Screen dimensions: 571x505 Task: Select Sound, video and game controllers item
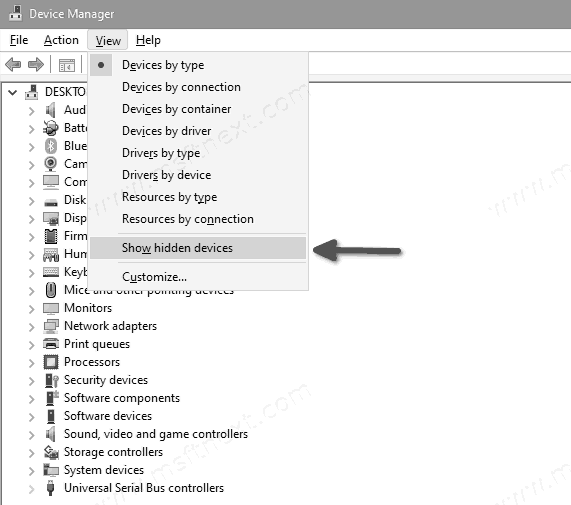156,434
